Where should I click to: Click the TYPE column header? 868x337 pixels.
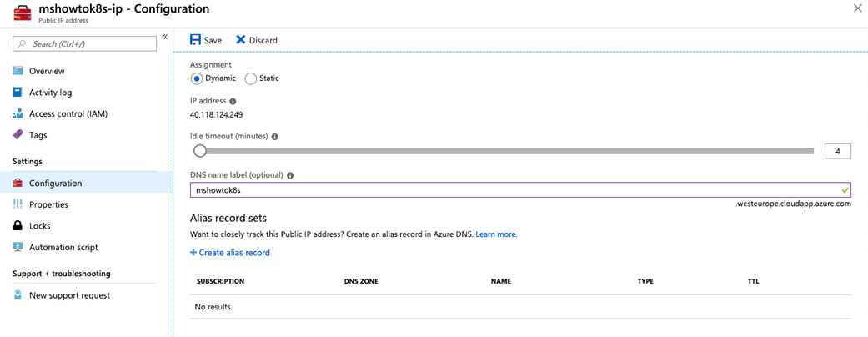pyautogui.click(x=645, y=281)
